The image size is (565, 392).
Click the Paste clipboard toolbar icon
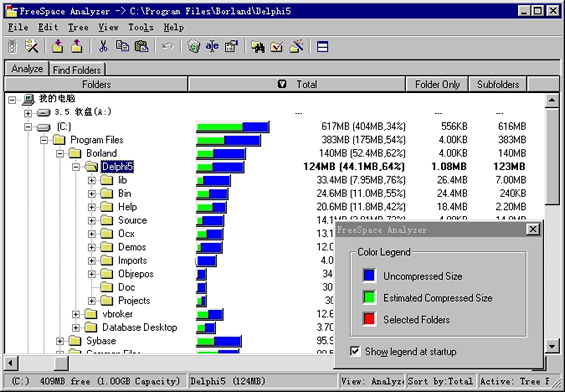pyautogui.click(x=142, y=46)
